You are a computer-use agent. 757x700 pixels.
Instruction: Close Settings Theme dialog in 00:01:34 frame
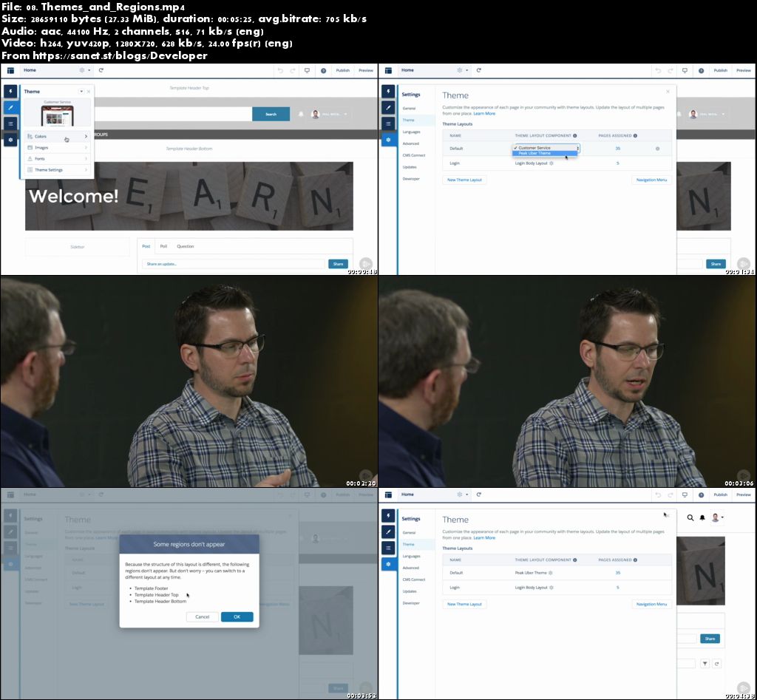[x=668, y=92]
